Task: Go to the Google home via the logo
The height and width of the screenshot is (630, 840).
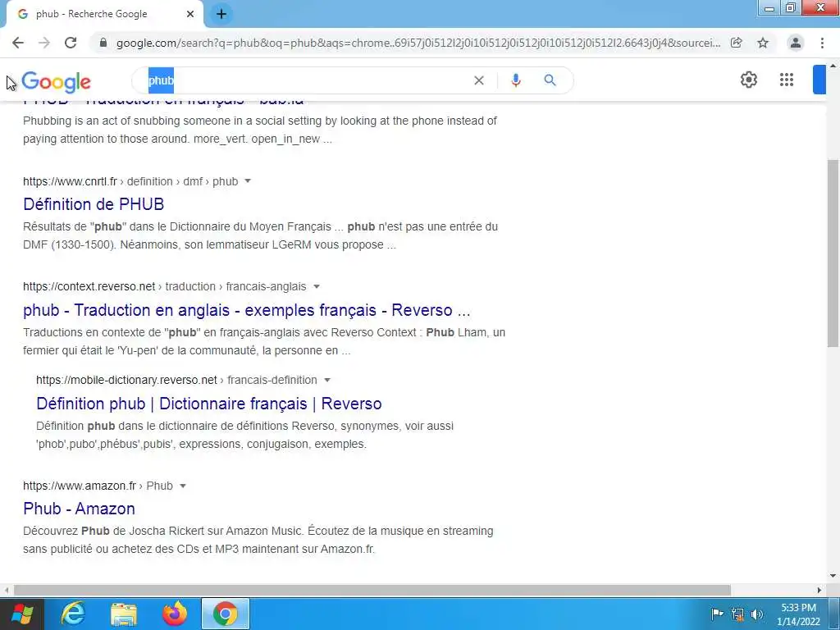Action: [57, 82]
